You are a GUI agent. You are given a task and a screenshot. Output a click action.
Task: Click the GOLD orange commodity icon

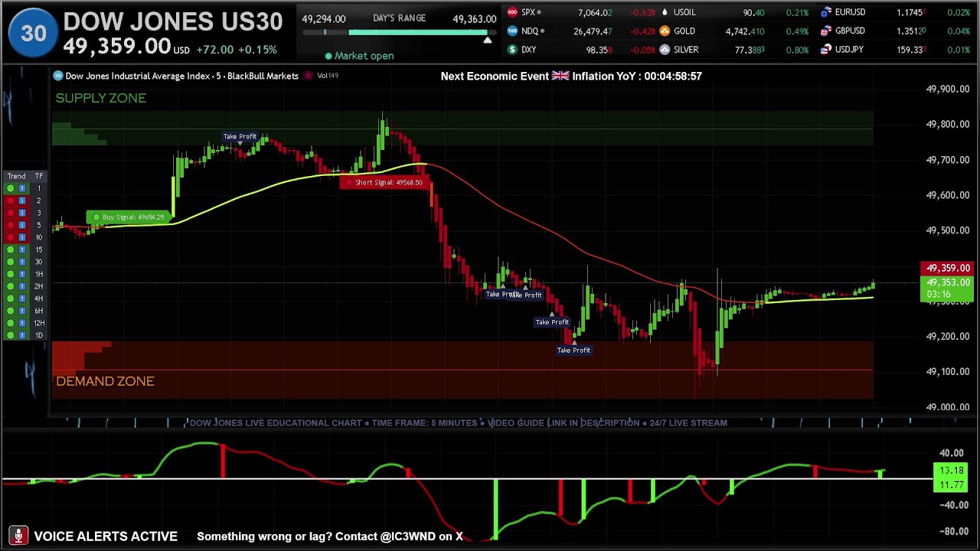pyautogui.click(x=665, y=31)
